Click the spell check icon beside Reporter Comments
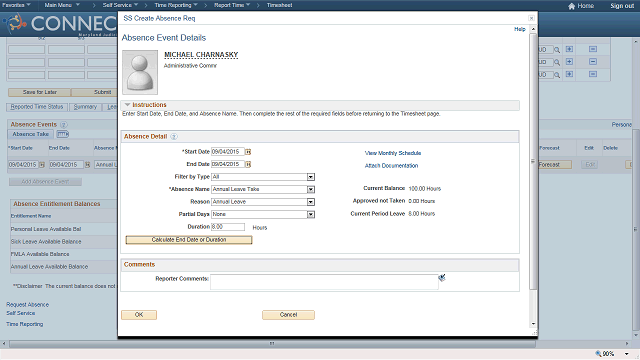 [442, 278]
